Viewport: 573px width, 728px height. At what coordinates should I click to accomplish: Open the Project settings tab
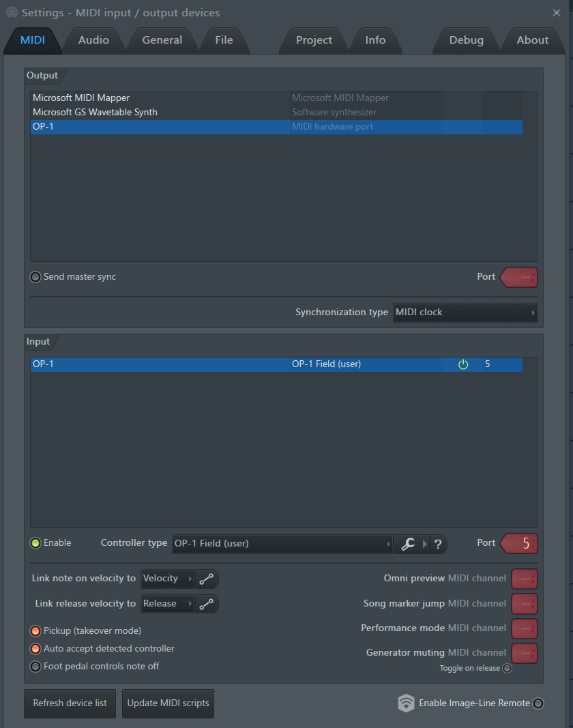313,40
